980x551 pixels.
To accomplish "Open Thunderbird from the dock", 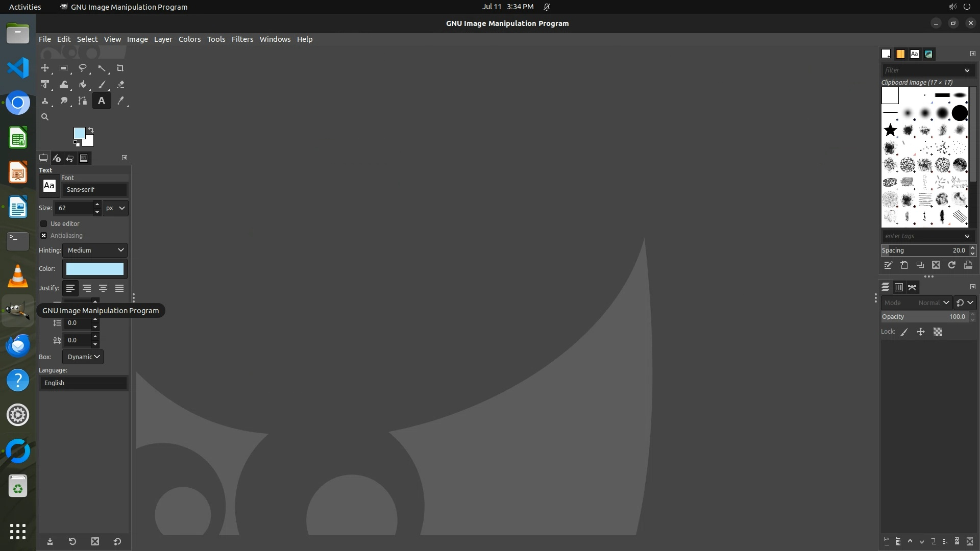I will (x=18, y=346).
